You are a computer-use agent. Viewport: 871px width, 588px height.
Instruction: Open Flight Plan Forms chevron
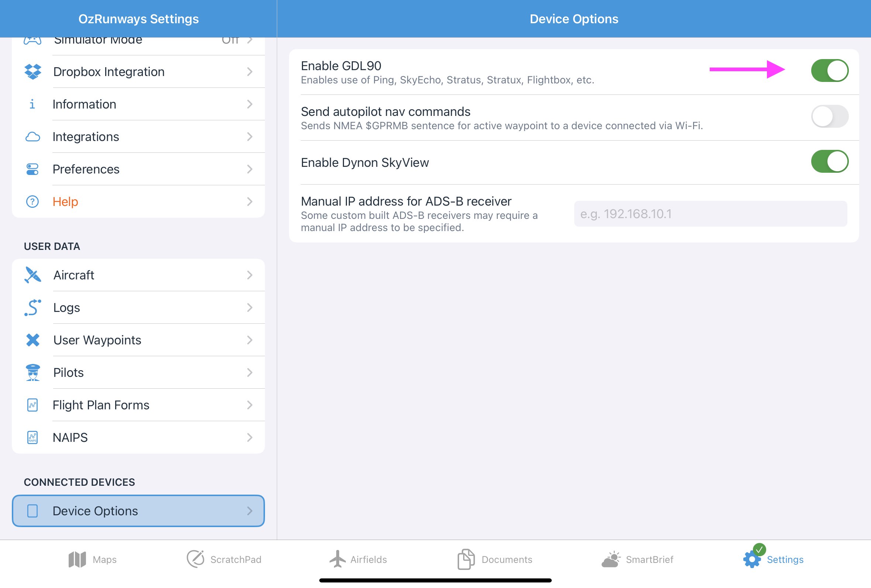(249, 405)
